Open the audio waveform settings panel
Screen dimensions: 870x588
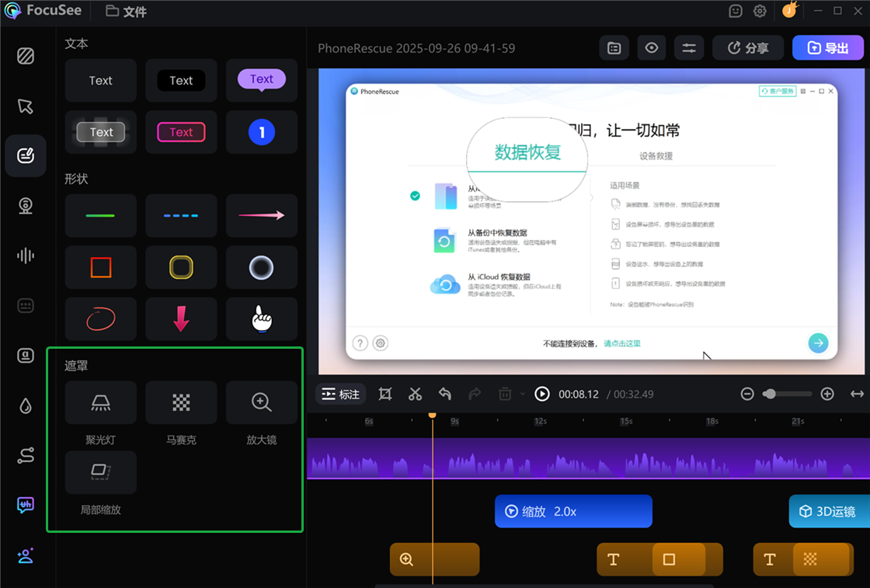(x=26, y=256)
